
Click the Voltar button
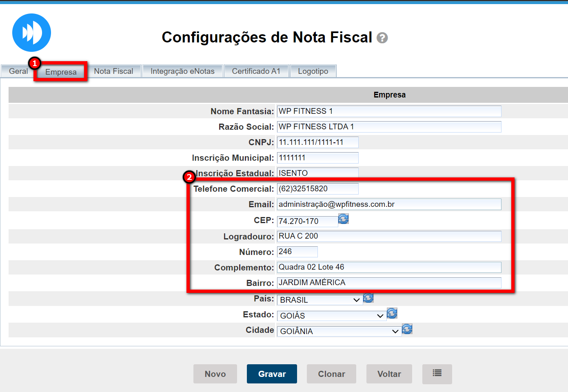[389, 374]
